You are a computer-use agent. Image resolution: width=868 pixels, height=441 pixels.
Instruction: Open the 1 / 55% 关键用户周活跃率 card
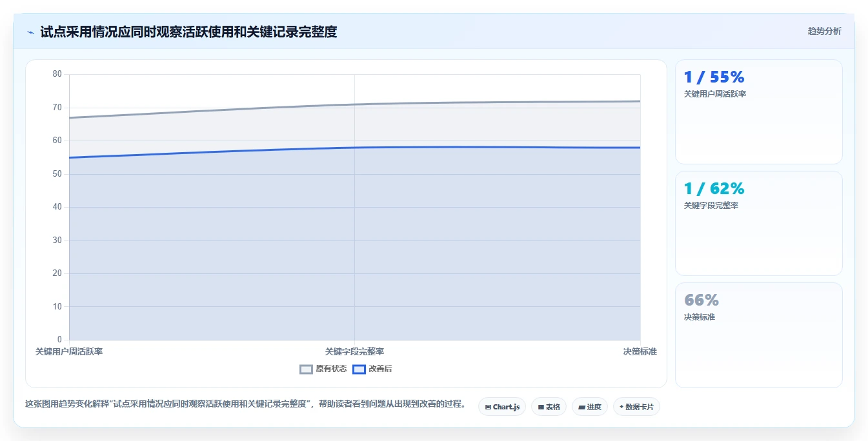point(758,112)
